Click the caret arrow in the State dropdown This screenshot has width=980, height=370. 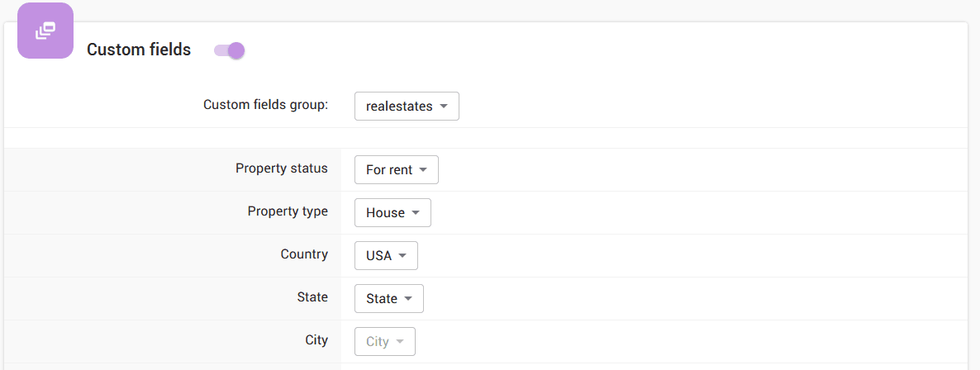tap(408, 299)
